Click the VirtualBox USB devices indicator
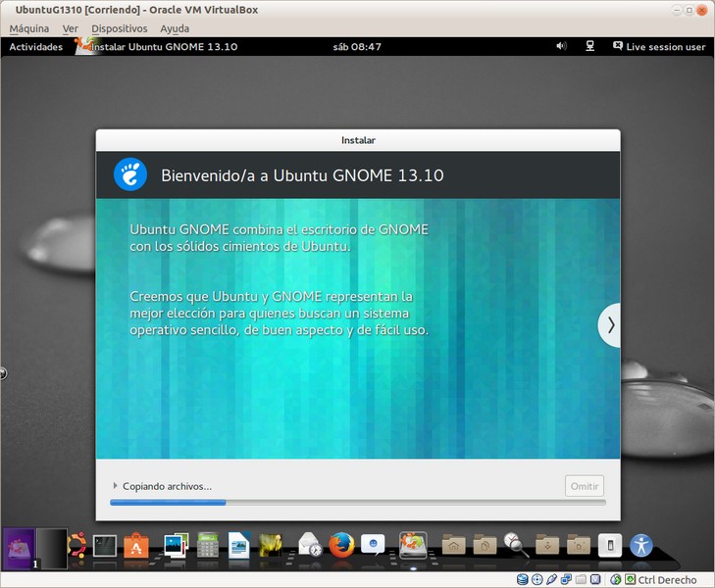 coord(552,579)
